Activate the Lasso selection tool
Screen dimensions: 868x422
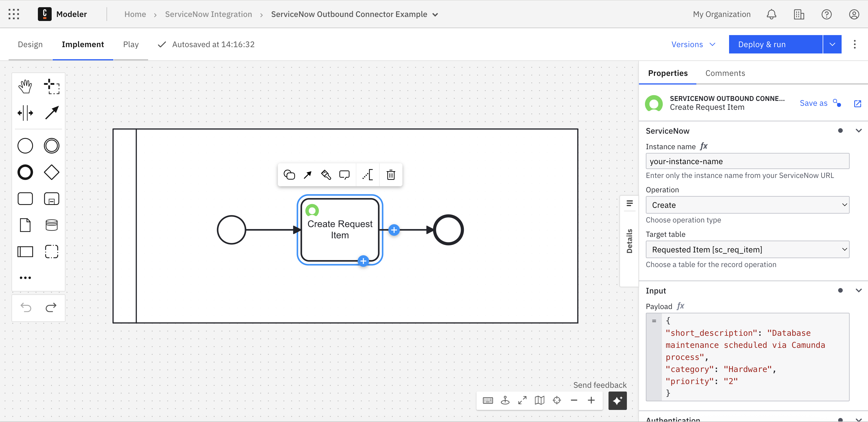(x=52, y=87)
